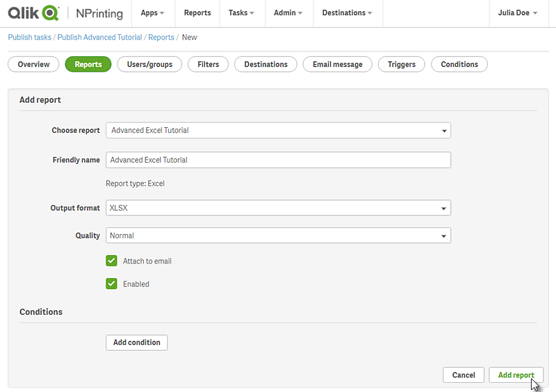
Task: Switch to the Destinations tab pill
Action: (x=265, y=64)
